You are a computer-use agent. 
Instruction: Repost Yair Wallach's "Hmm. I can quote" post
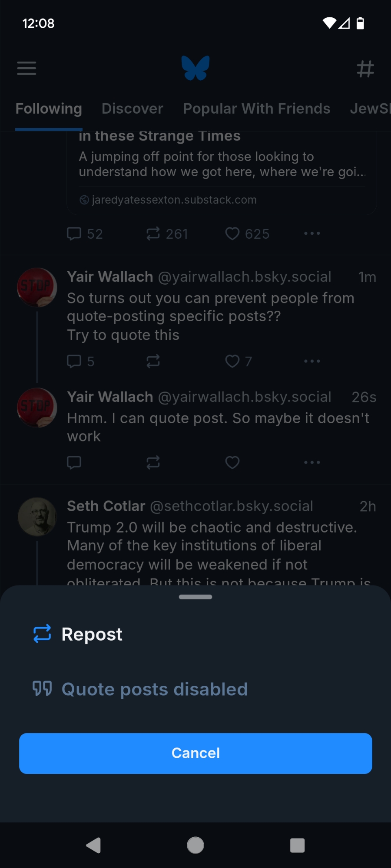click(x=153, y=463)
